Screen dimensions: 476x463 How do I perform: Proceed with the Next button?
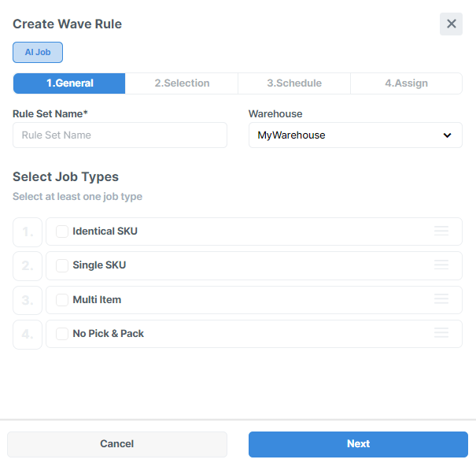358,444
